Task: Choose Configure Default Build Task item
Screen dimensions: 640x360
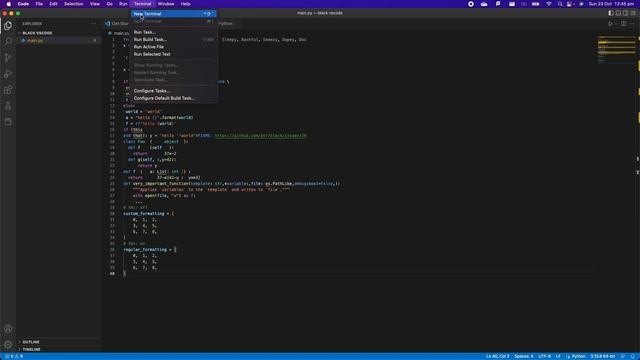Action: click(x=173, y=98)
